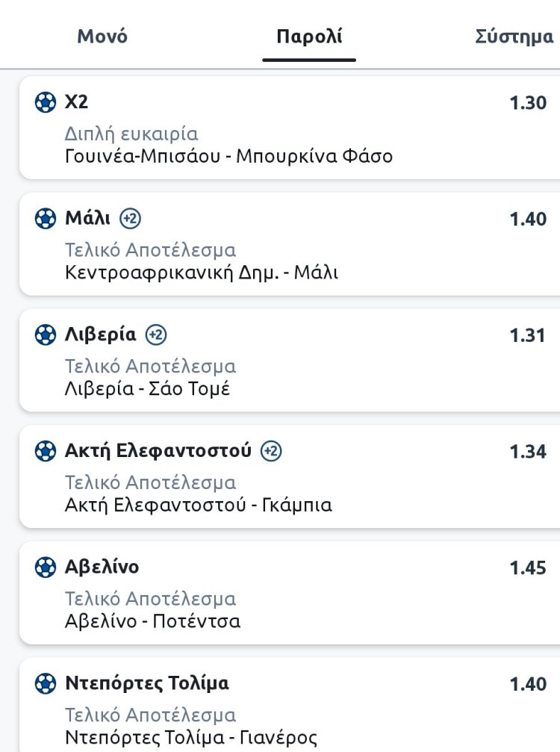Open the Αβελίνο - Ποτέντσα match
This screenshot has width=560, height=752.
point(153,621)
